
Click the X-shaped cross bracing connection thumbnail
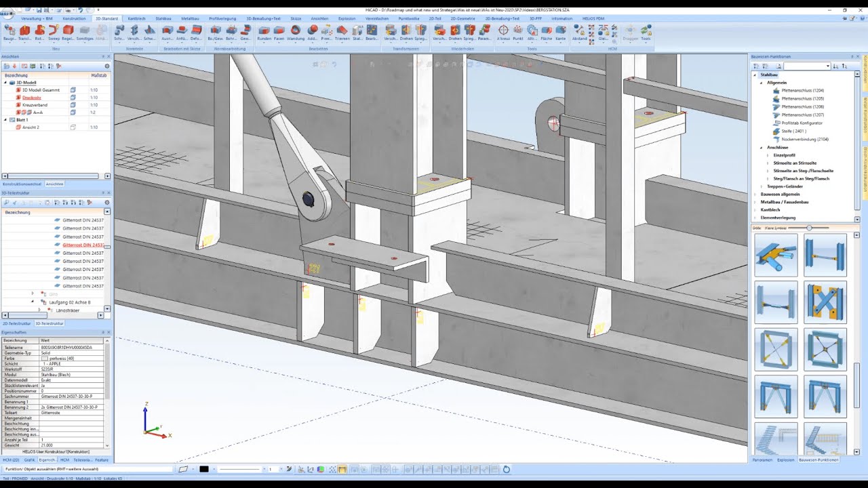click(x=825, y=301)
